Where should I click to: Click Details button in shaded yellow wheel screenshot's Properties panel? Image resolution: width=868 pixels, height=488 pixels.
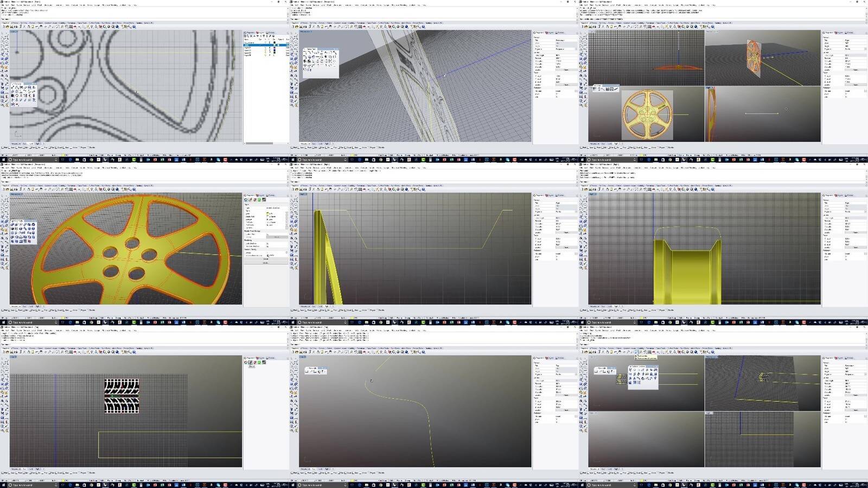tap(266, 263)
